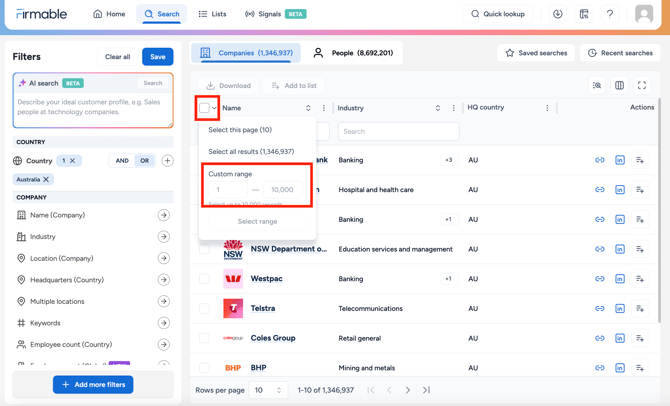Click the LinkedIn icon in Westpac row
The width and height of the screenshot is (670, 406).
pos(620,279)
